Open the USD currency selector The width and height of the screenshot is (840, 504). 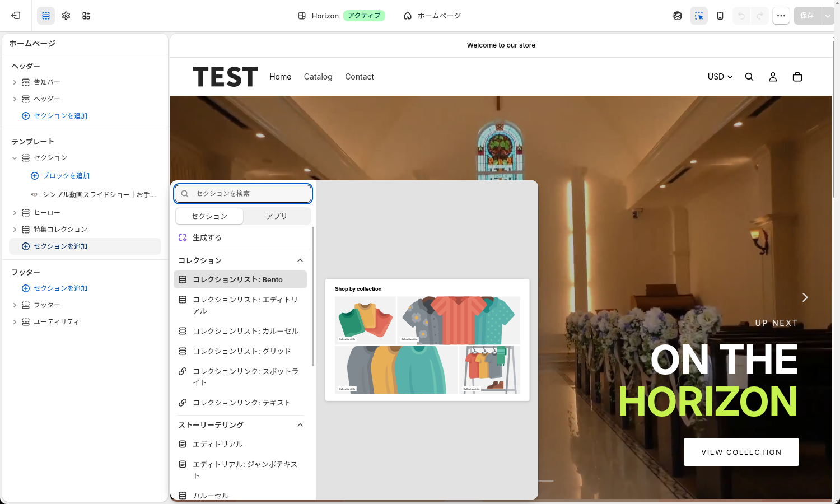[720, 77]
